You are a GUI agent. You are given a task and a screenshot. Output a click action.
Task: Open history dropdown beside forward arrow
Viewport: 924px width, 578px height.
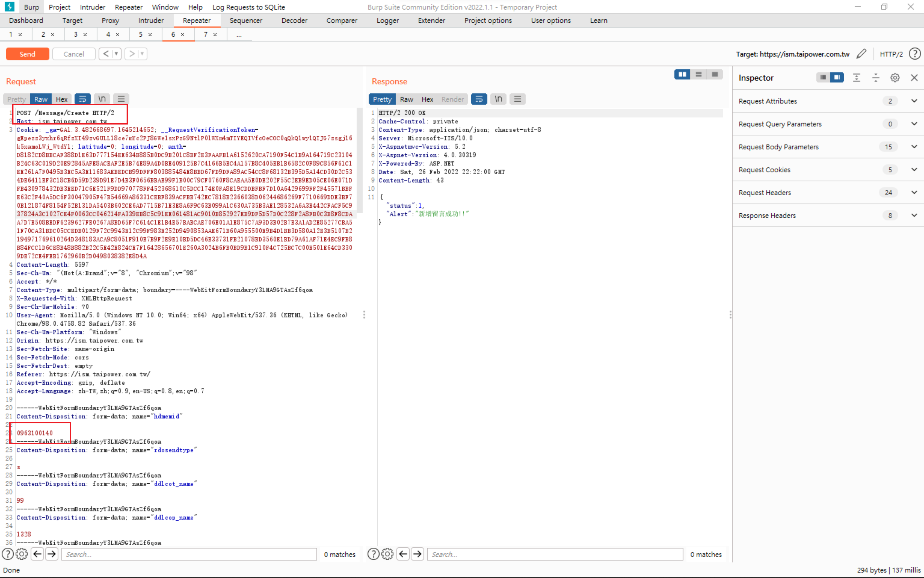(142, 54)
